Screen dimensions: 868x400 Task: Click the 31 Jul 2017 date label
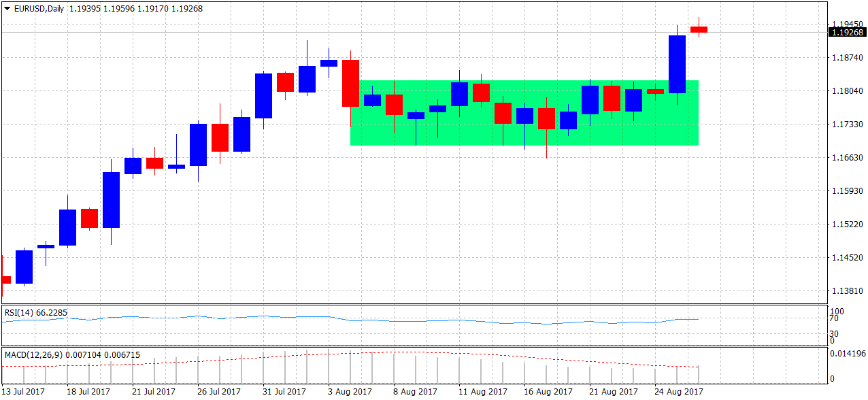tap(284, 392)
